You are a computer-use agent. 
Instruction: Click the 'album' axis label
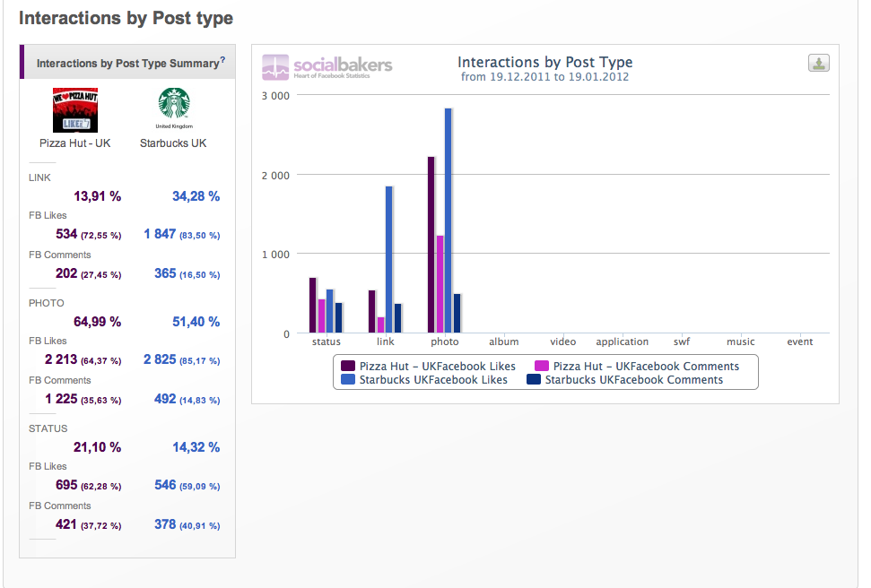pyautogui.click(x=504, y=342)
